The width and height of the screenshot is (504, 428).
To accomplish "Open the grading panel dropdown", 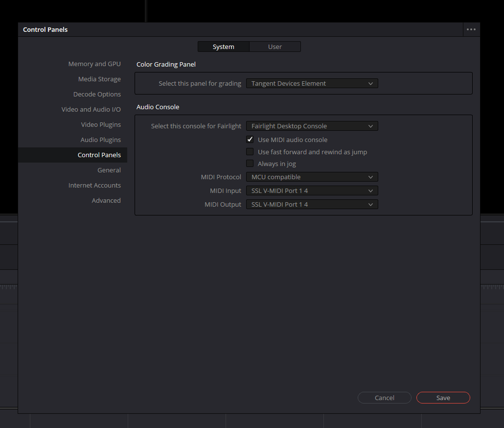I will (312, 83).
